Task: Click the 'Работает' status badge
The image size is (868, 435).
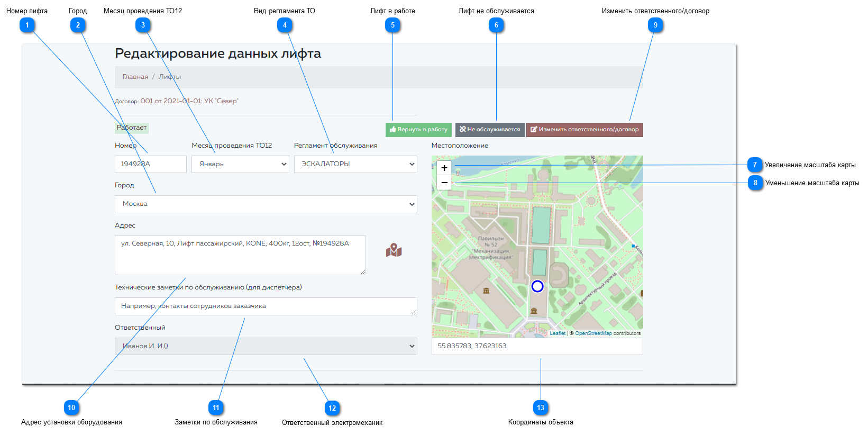Action: [132, 128]
